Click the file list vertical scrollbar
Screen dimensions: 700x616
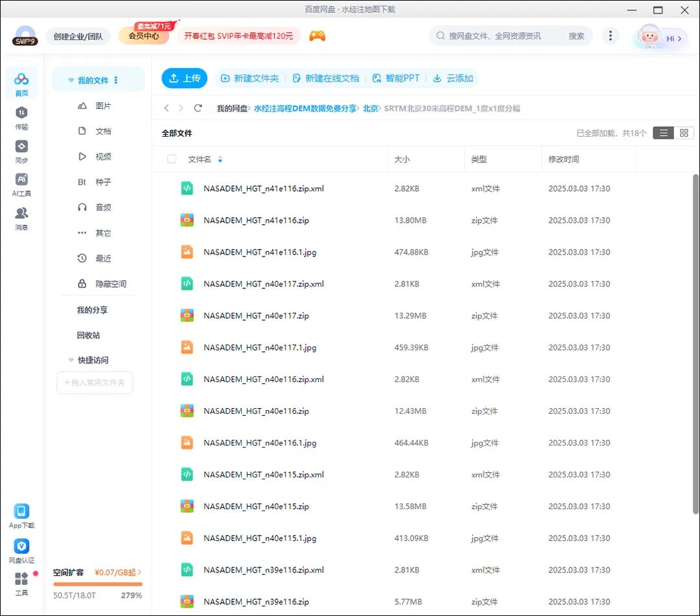[695, 343]
